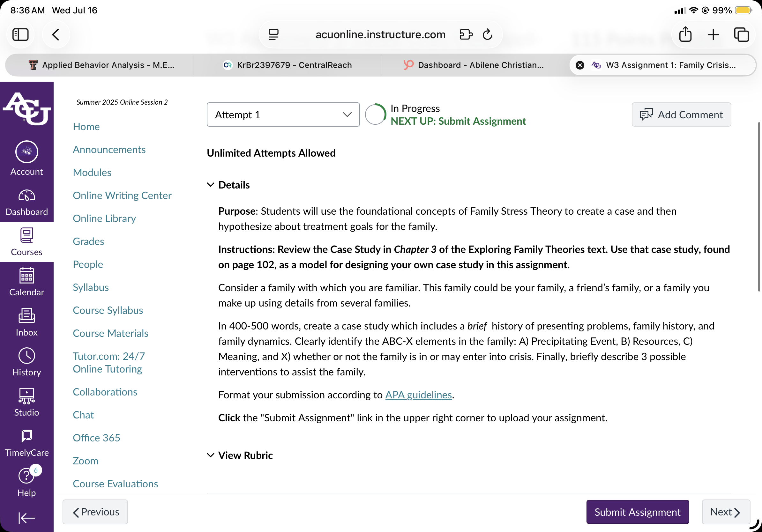Open the History clock icon
This screenshot has width=762, height=532.
pyautogui.click(x=26, y=356)
